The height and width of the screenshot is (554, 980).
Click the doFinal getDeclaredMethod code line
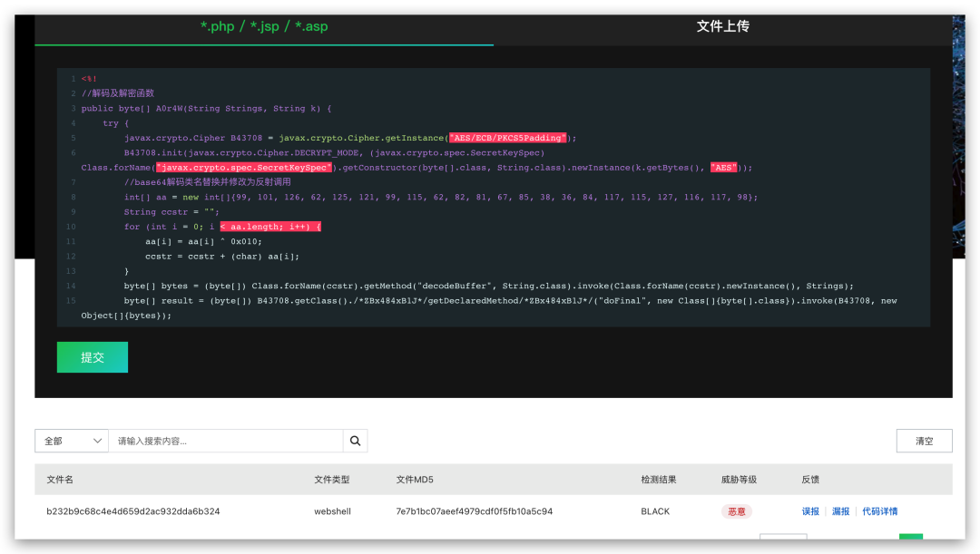tap(489, 308)
